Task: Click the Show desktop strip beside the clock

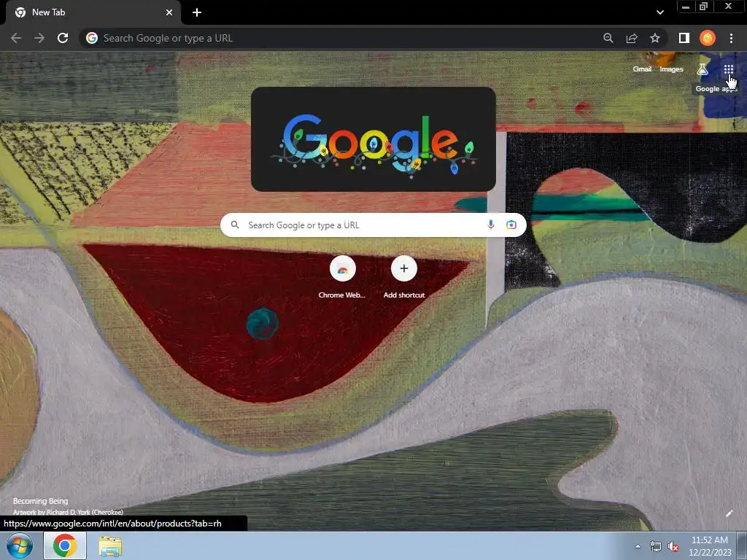Action: pos(742,545)
